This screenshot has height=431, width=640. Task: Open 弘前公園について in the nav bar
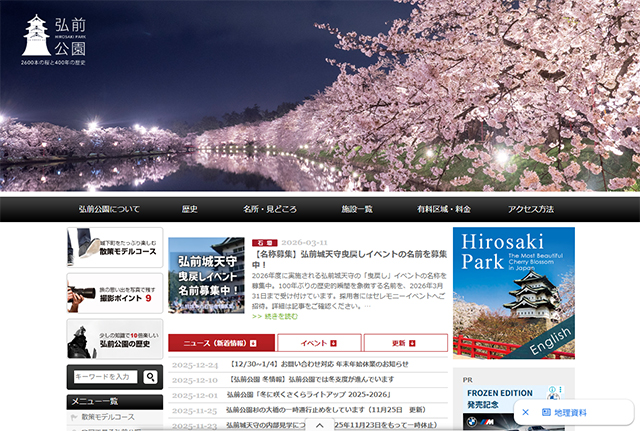point(109,209)
